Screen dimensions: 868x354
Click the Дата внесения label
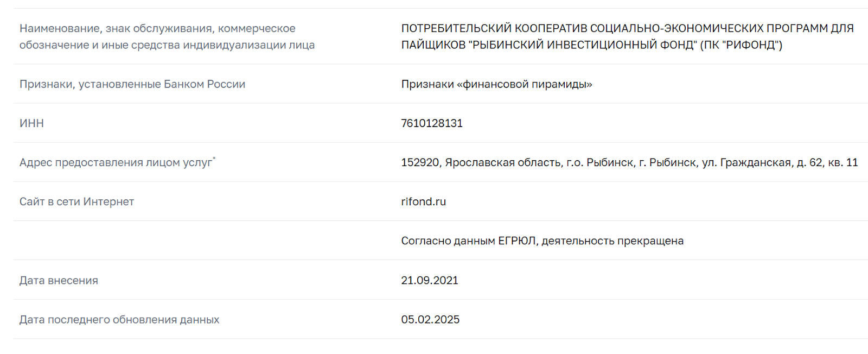tap(59, 280)
